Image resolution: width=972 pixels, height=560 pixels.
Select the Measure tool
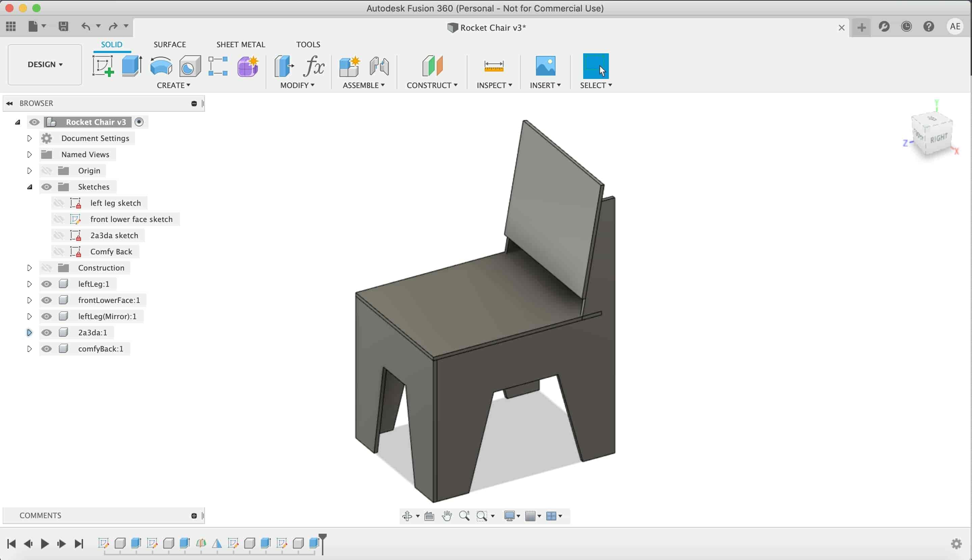coord(494,66)
